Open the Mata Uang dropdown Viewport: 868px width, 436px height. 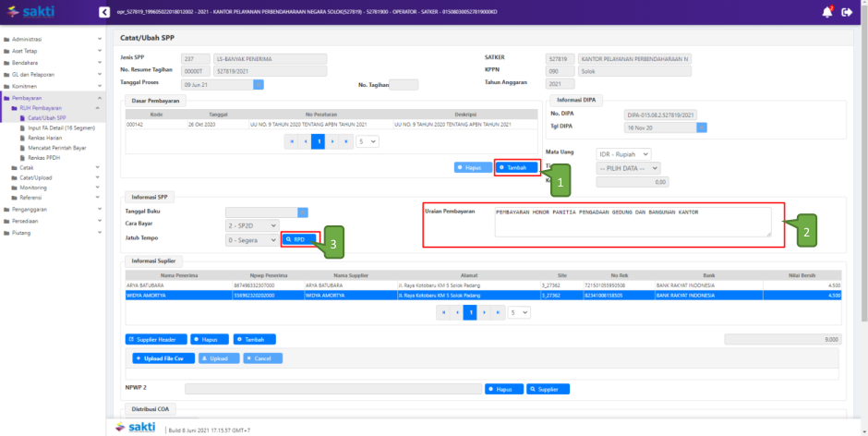click(x=623, y=153)
